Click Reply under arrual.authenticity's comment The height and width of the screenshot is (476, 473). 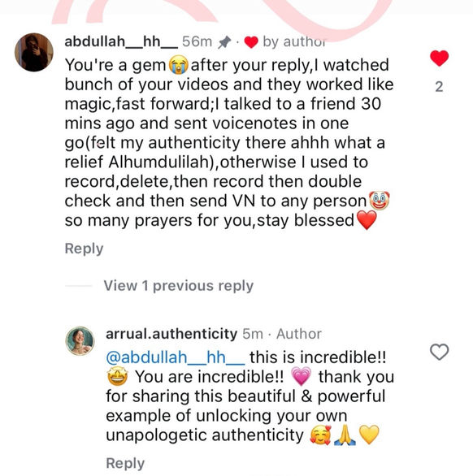(125, 463)
